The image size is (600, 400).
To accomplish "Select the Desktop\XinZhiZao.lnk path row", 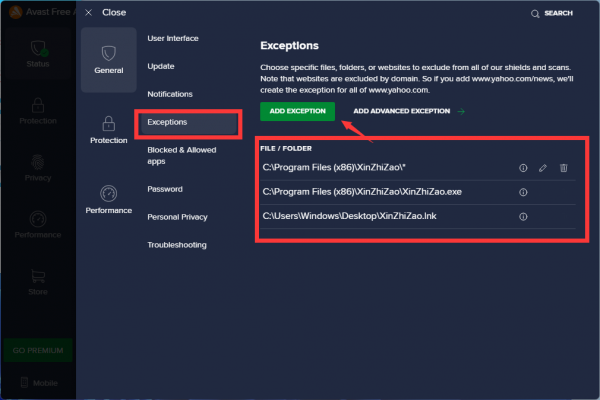I will click(x=418, y=217).
